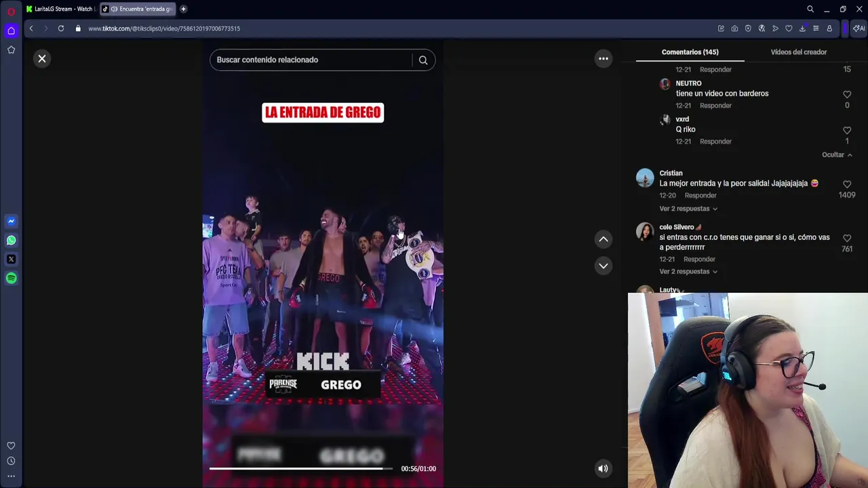Switch to Comentarios (145) tab
The width and height of the screenshot is (868, 488).
690,52
